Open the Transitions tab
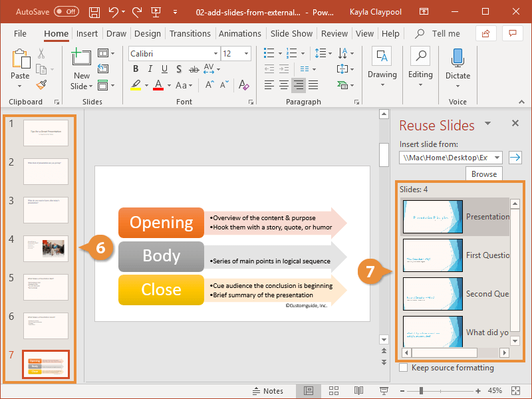Screen dimensions: 532x399 (190, 33)
